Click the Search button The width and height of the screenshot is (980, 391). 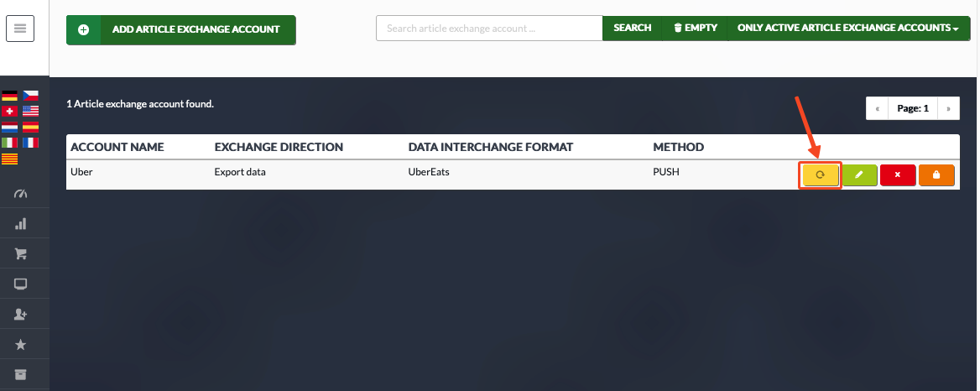click(x=632, y=28)
